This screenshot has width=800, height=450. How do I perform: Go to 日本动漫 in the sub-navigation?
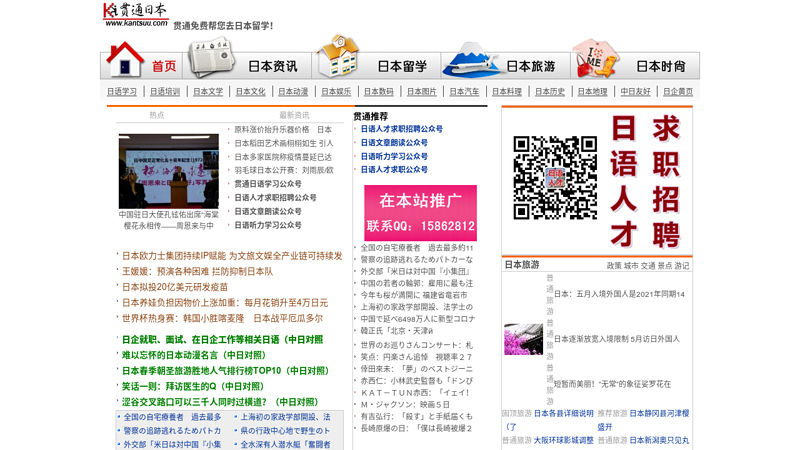(x=293, y=92)
